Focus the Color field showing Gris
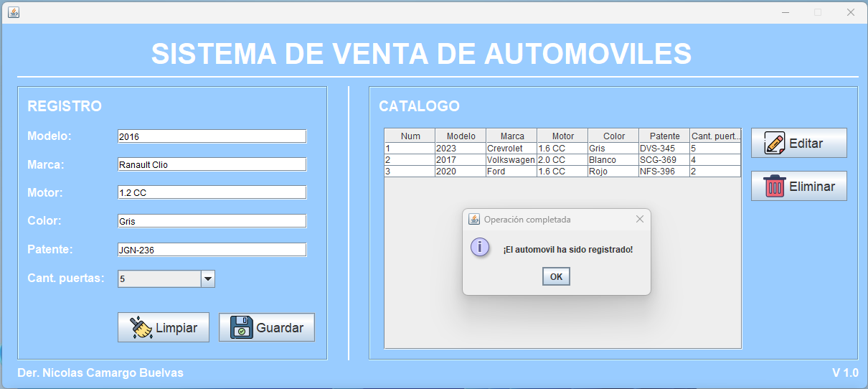The image size is (868, 389). (x=212, y=221)
